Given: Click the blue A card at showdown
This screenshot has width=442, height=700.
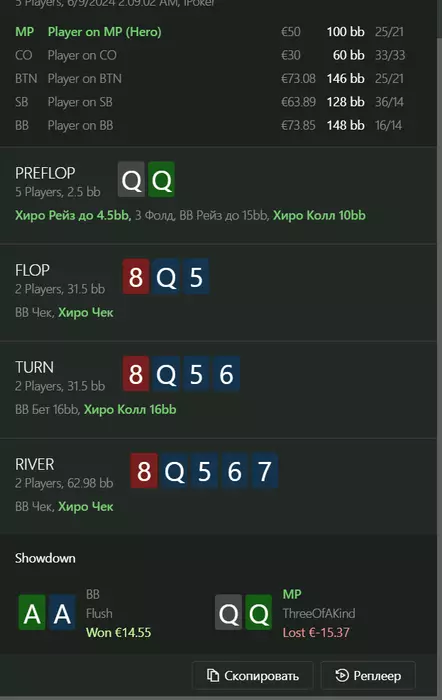Looking at the screenshot, I should point(62,612).
